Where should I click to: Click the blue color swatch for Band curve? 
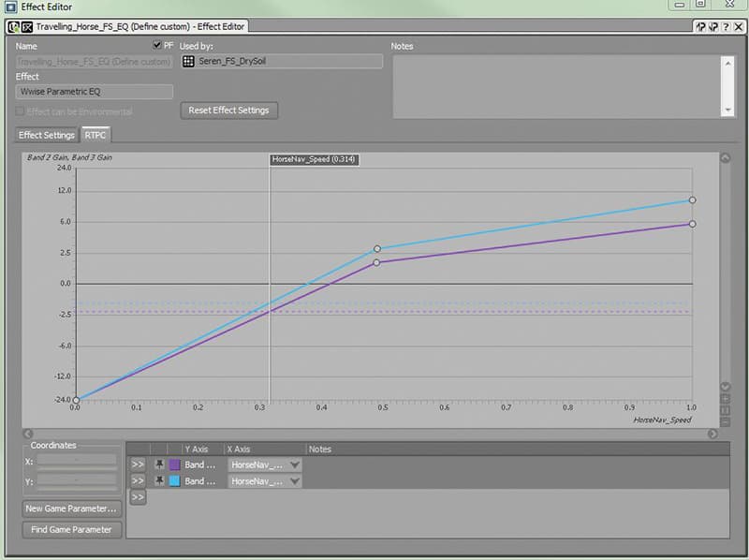point(175,480)
